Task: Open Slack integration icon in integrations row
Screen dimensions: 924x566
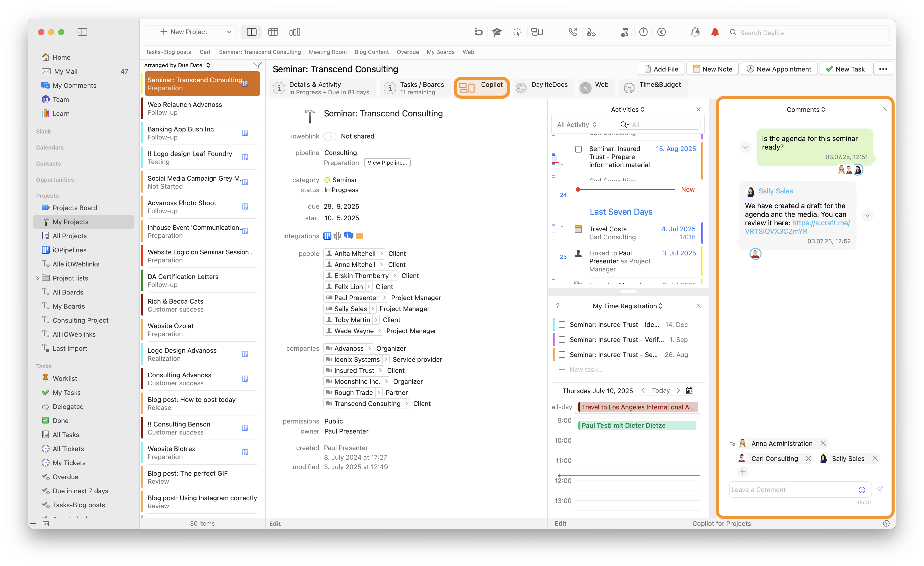Action: click(x=337, y=236)
